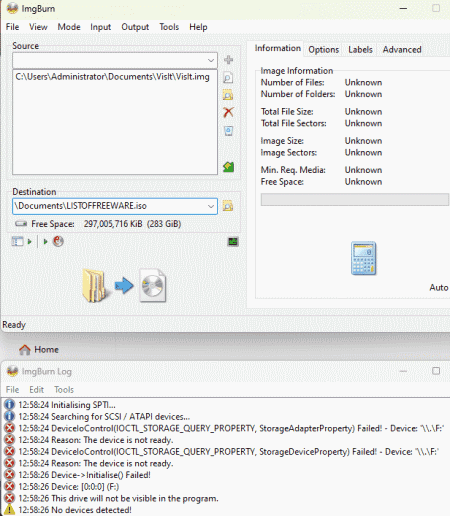Open the Input menu
Image resolution: width=450 pixels, height=516 pixels.
pos(100,27)
